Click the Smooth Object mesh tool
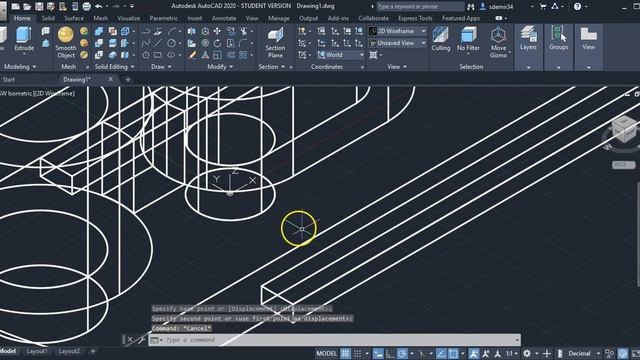 65,42
